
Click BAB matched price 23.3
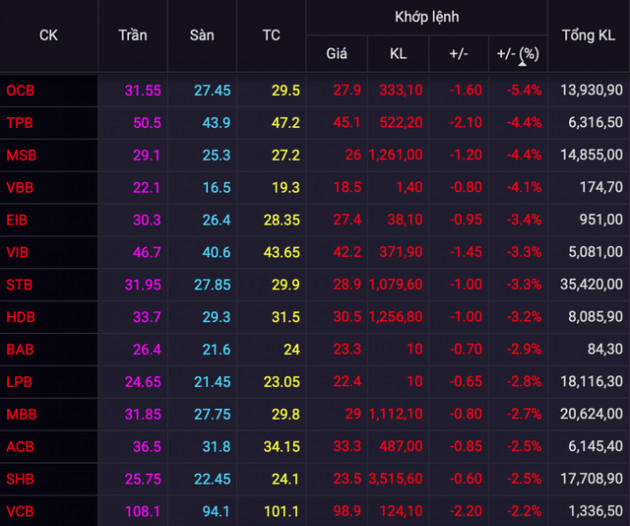(x=348, y=349)
